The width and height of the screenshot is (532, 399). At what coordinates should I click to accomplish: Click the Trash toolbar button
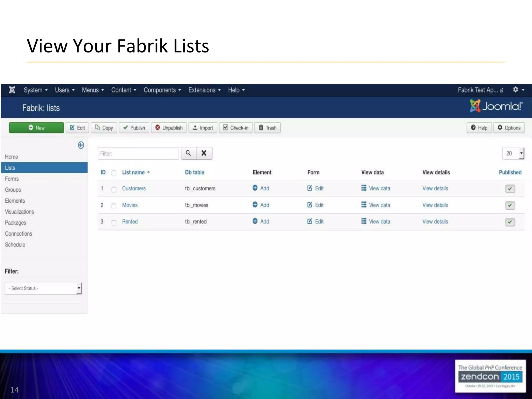pyautogui.click(x=268, y=128)
